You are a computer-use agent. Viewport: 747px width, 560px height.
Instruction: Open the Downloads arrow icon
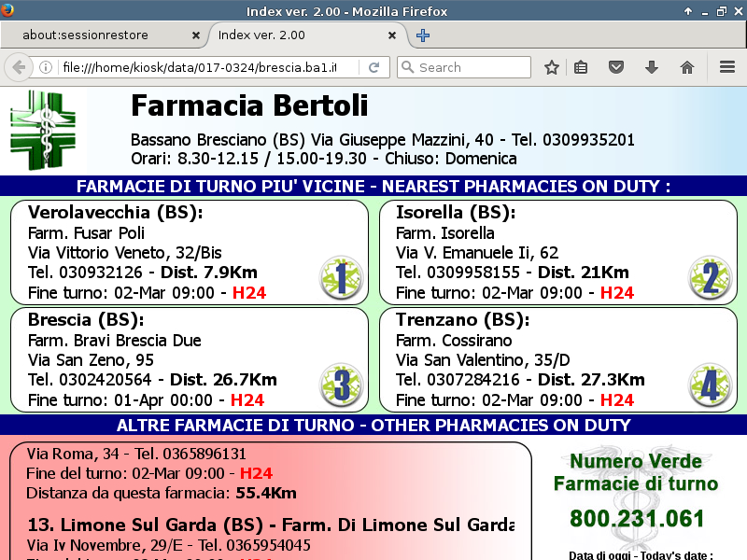pos(652,67)
